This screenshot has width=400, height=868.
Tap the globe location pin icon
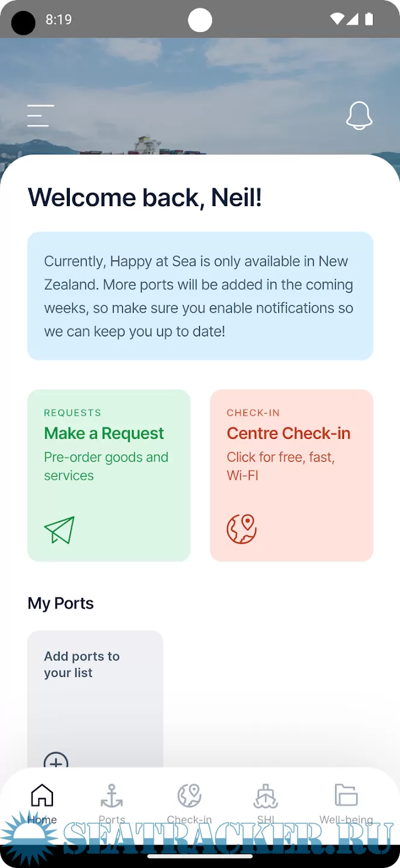pos(242,529)
